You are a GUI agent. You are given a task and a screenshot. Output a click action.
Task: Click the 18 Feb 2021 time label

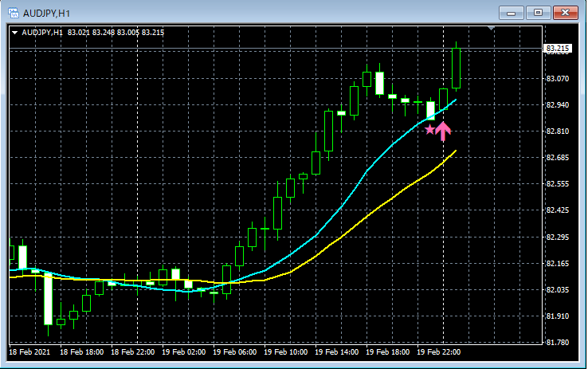[29, 352]
